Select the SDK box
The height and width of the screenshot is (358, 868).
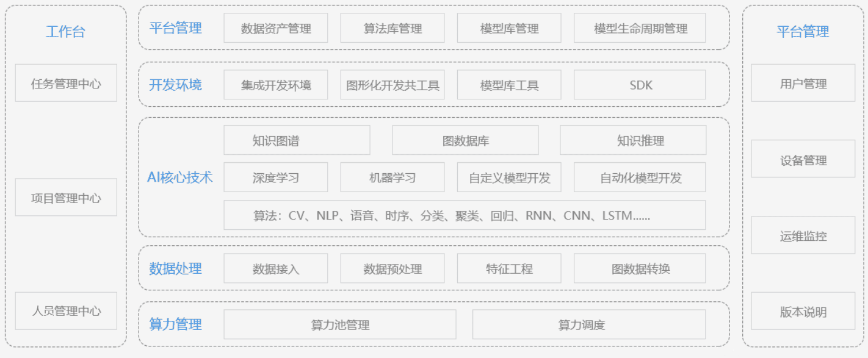click(x=640, y=85)
